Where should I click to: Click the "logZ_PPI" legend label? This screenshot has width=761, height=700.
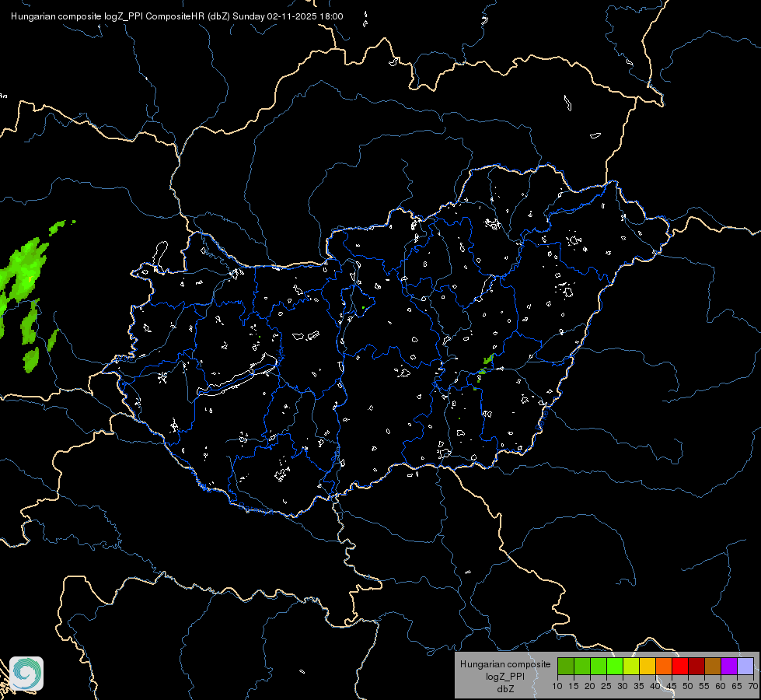(505, 676)
